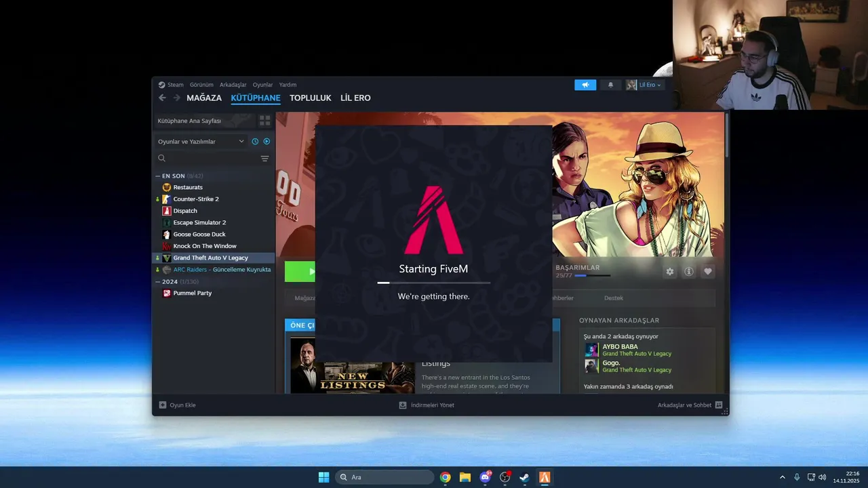Click the green play button
Screen dimensions: 868x488
(300, 271)
